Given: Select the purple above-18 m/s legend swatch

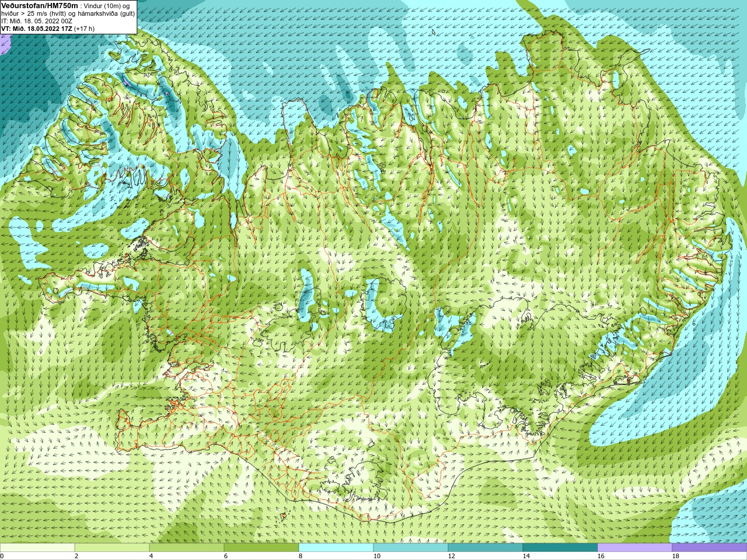Looking at the screenshot, I should pyautogui.click(x=710, y=548).
